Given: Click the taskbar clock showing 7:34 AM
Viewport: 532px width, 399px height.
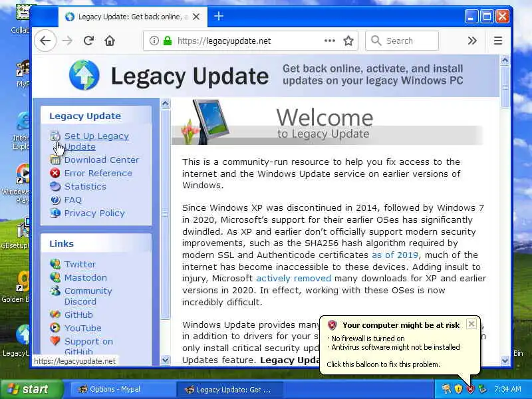Looking at the screenshot, I should click(507, 389).
